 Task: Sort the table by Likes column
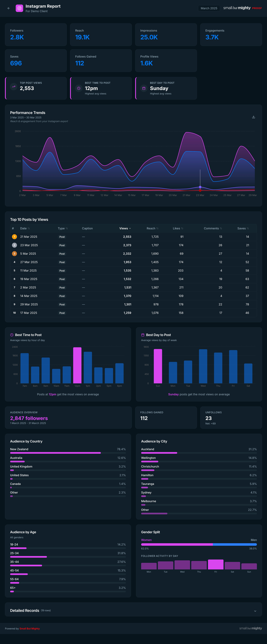pyautogui.click(x=178, y=228)
